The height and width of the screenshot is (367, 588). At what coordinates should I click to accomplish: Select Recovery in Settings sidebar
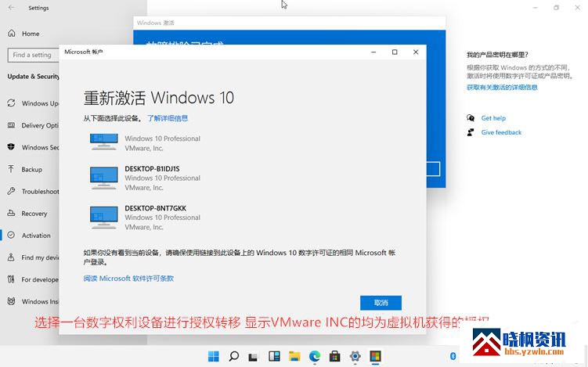34,214
